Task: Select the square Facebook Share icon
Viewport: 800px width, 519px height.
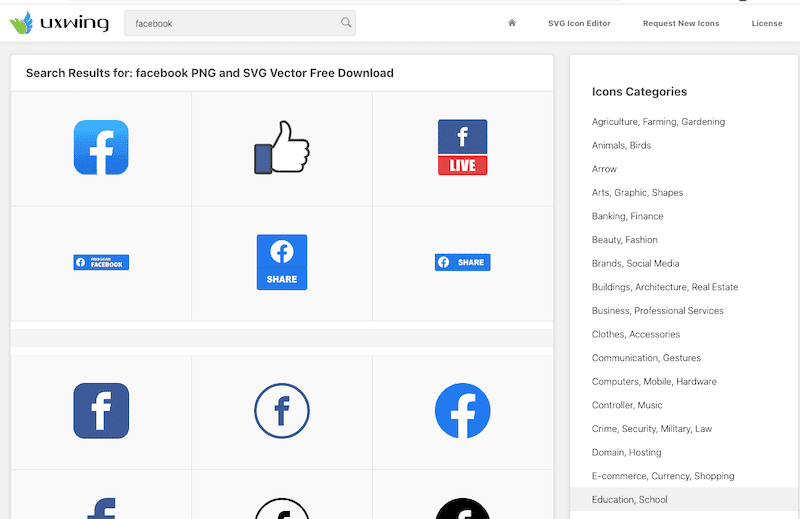Action: 281,262
